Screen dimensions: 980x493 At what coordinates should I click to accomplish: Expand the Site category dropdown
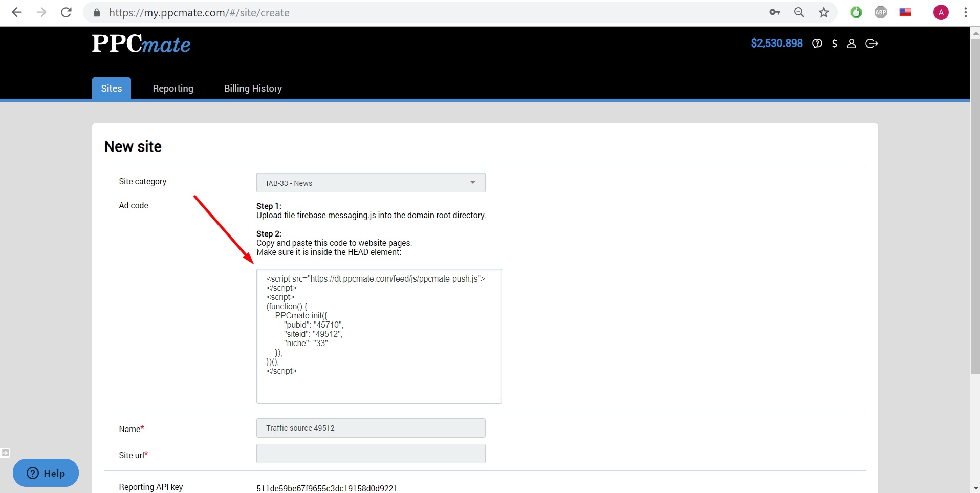(x=371, y=183)
